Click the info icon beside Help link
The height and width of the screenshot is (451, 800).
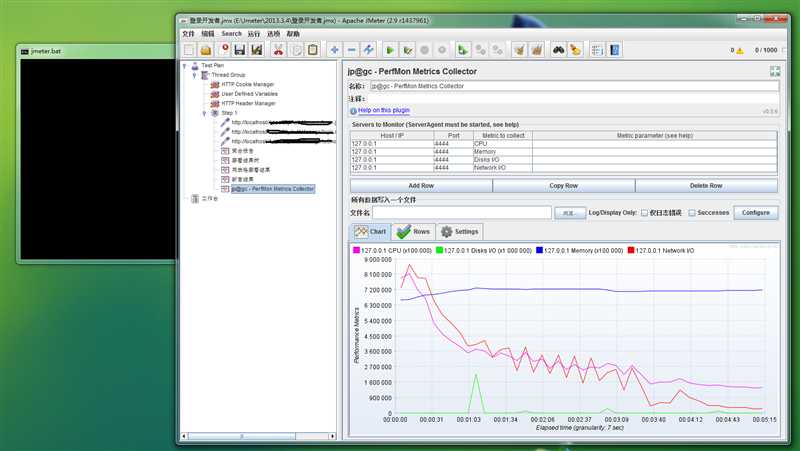(353, 111)
